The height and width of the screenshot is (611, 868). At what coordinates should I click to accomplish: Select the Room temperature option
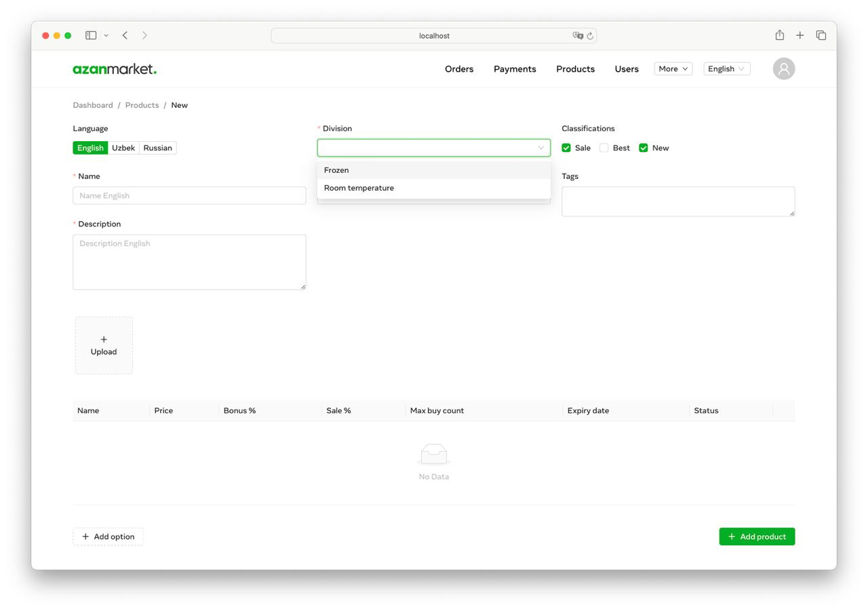[x=359, y=188]
